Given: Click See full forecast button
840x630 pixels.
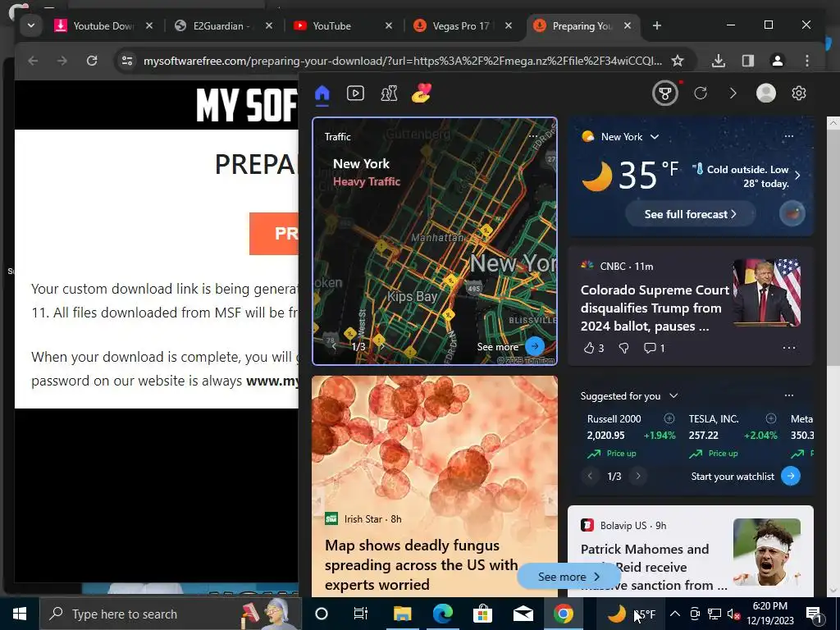Looking at the screenshot, I should (690, 214).
